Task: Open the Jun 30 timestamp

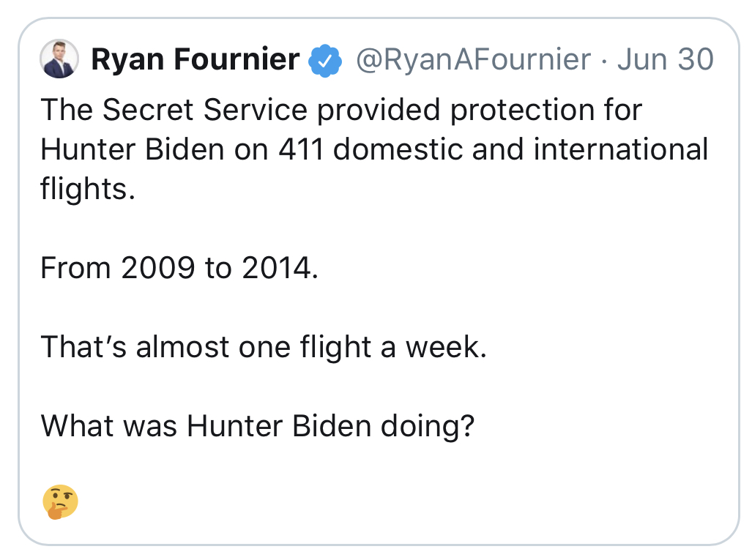Action: click(665, 59)
